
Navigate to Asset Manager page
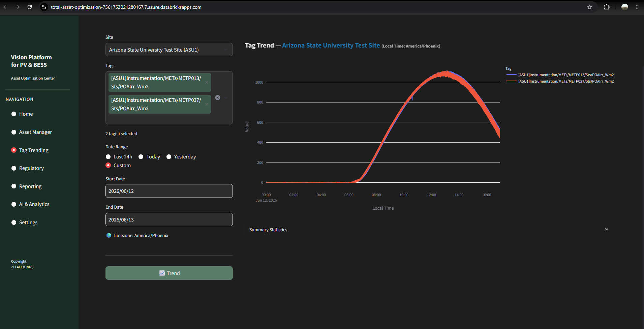35,132
